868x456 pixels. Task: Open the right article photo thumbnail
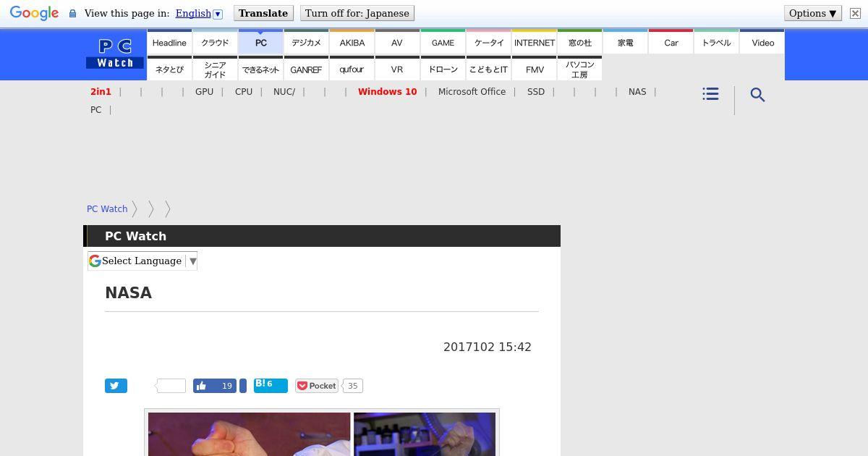point(425,434)
